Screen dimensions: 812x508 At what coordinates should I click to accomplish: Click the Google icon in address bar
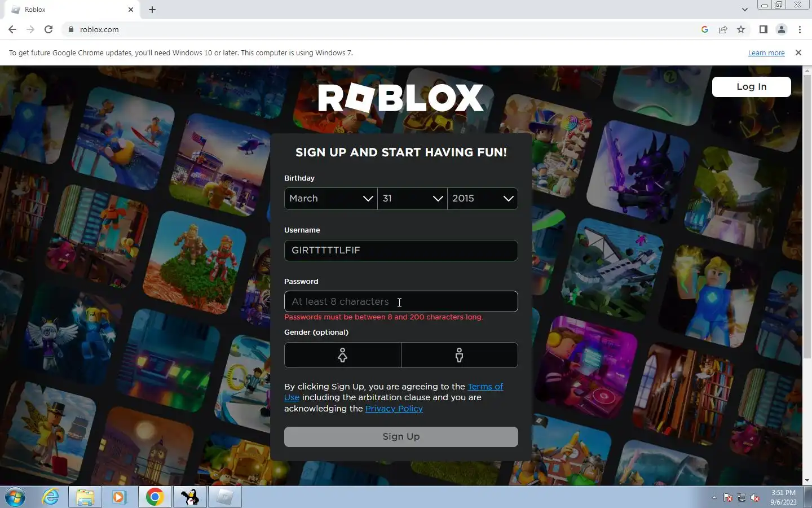point(705,29)
